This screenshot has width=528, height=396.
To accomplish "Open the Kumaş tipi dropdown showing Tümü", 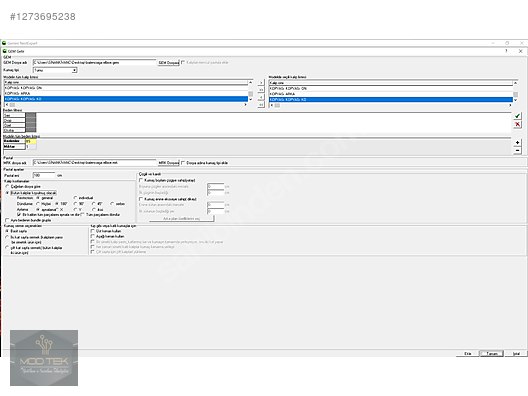I will [56, 70].
